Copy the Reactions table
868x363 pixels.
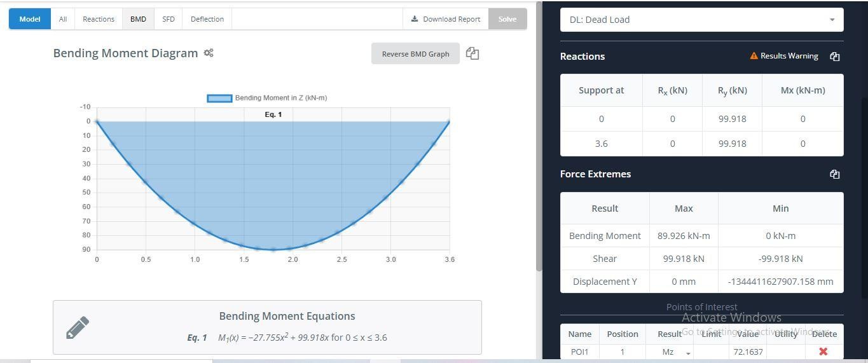click(834, 57)
